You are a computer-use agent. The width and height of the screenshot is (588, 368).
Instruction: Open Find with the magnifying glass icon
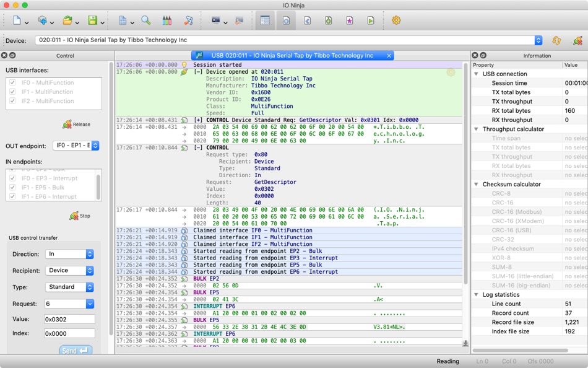click(146, 20)
